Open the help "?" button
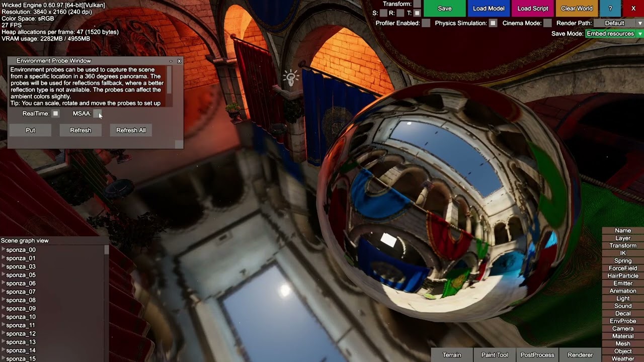Viewport: 644px width, 362px height. pyautogui.click(x=610, y=9)
